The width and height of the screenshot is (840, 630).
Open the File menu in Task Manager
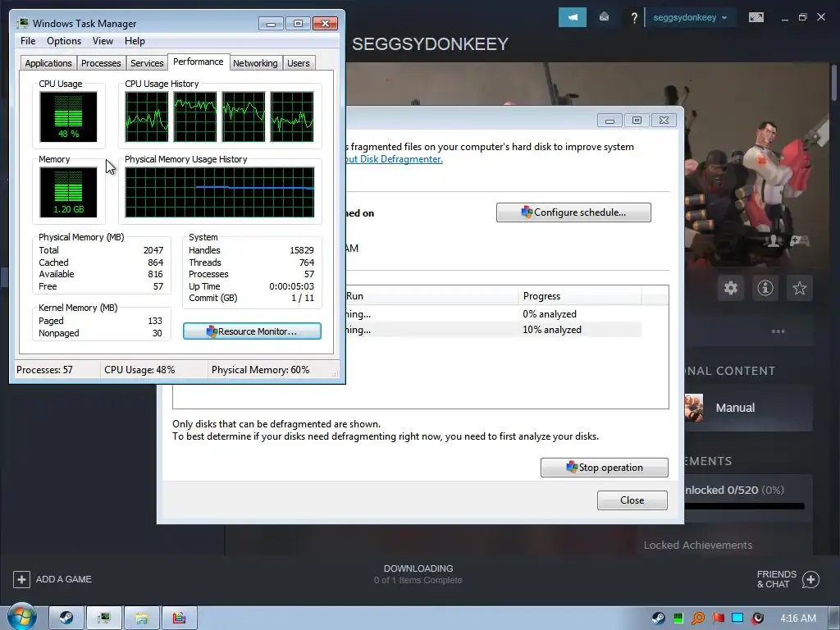[28, 41]
